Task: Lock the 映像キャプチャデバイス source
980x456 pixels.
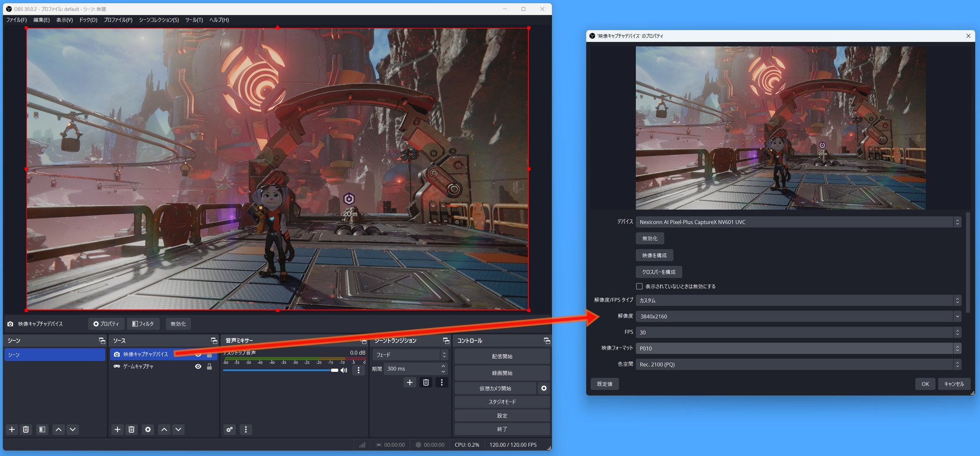Action: point(209,354)
